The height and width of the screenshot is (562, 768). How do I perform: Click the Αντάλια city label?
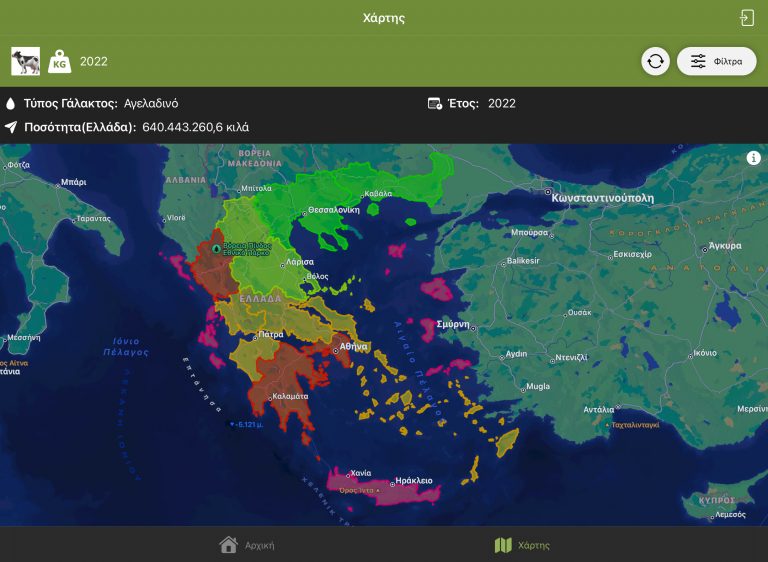(599, 409)
